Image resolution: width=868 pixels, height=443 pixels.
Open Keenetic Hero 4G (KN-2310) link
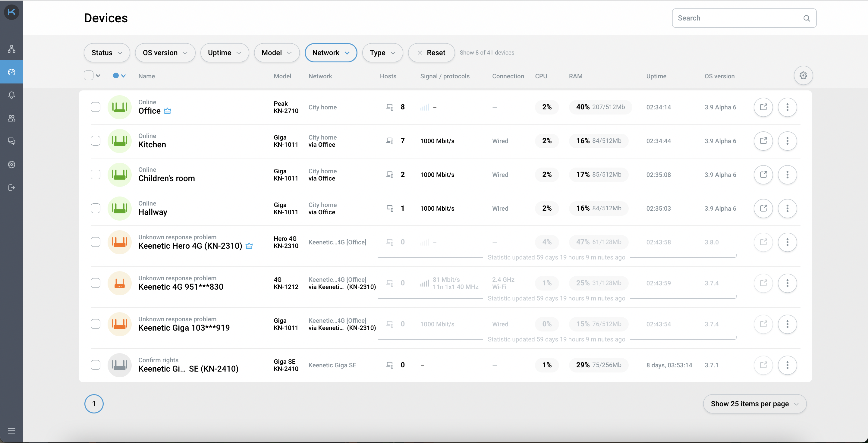click(x=190, y=246)
